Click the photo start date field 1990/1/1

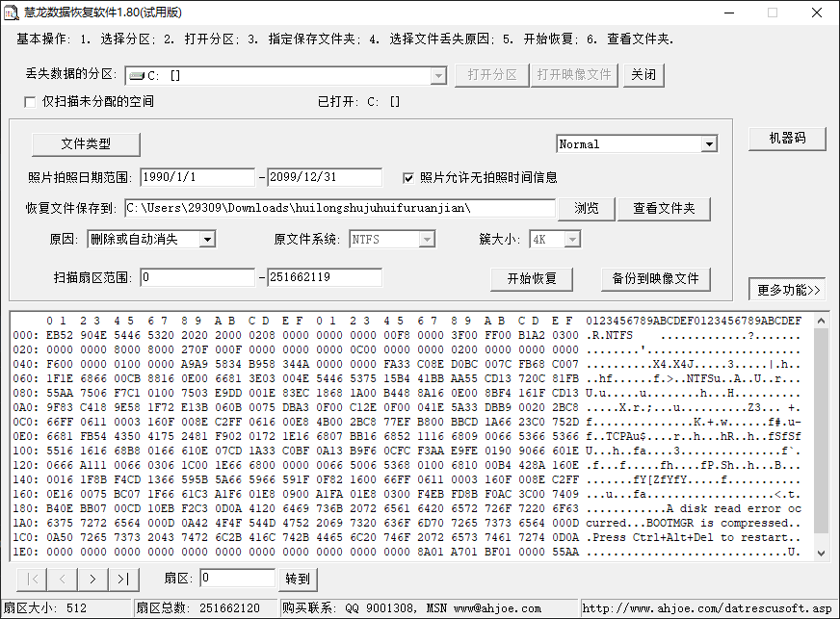coord(197,177)
